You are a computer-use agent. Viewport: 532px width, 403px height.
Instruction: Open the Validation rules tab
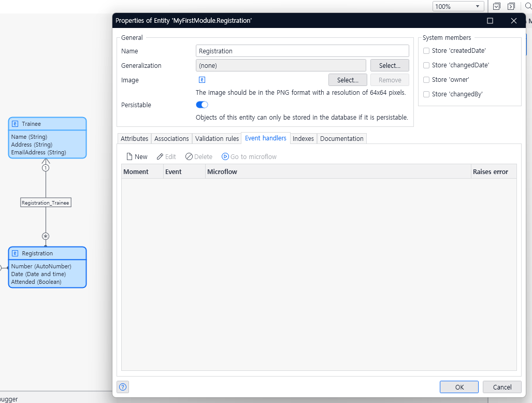click(x=217, y=138)
